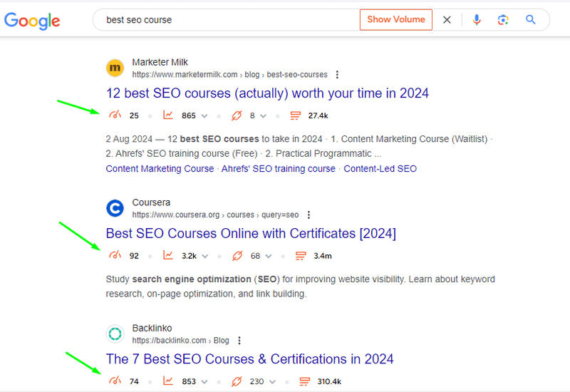
Task: Open the Content-Led SEO sitelink
Action: pos(380,169)
